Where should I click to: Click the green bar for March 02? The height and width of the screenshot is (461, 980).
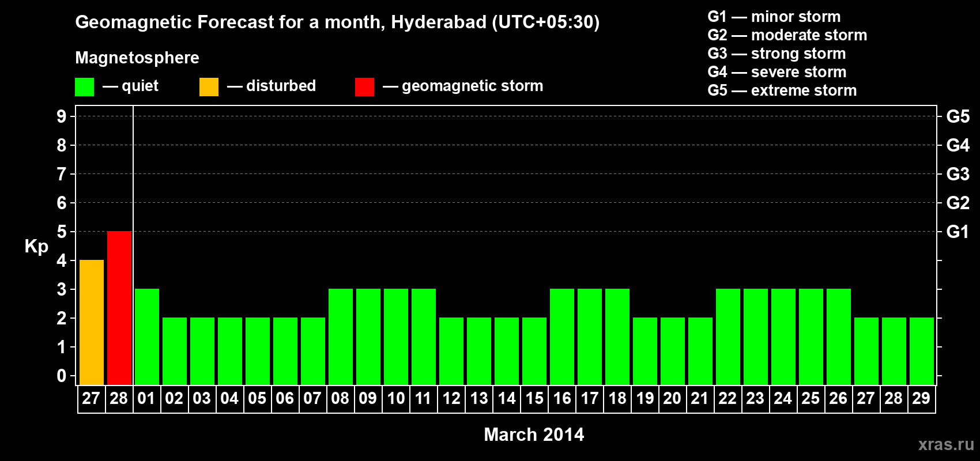coord(175,352)
